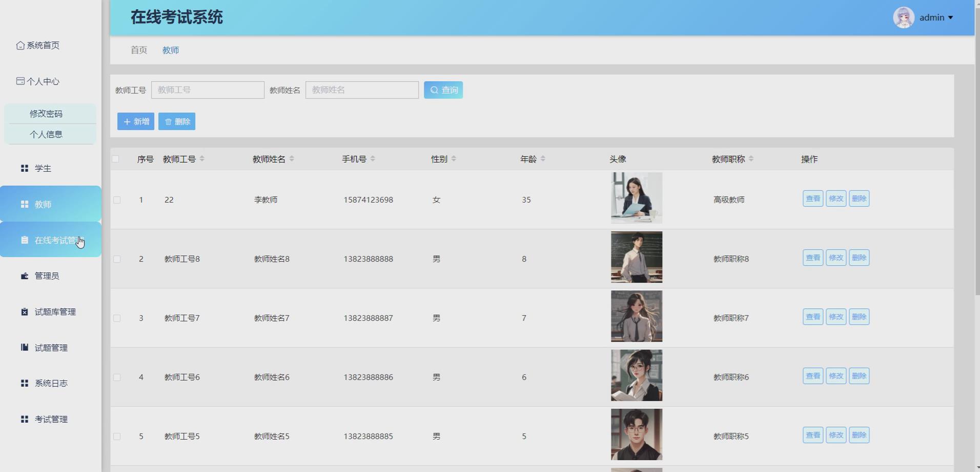The image size is (980, 472).
Task: Select the checkbox for row 李教师
Action: click(x=117, y=200)
